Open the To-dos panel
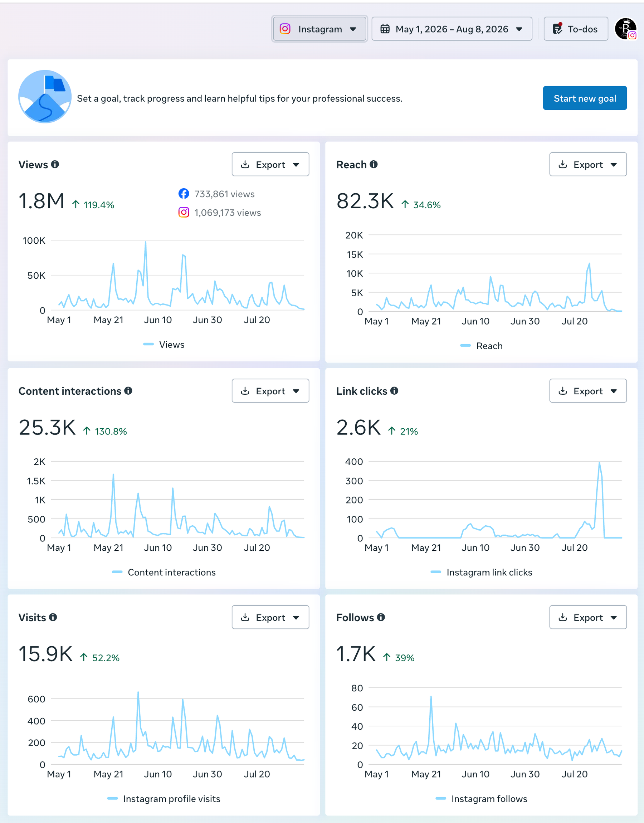The image size is (644, 823). click(575, 29)
